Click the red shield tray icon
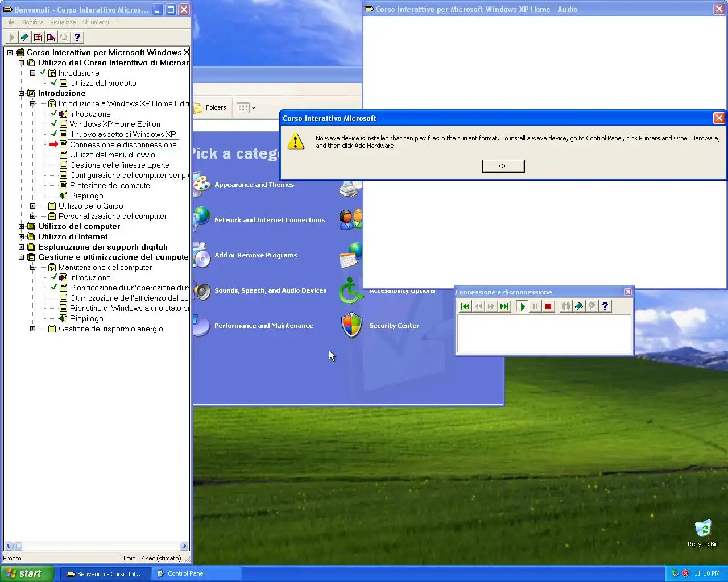This screenshot has width=728, height=582. click(x=685, y=573)
